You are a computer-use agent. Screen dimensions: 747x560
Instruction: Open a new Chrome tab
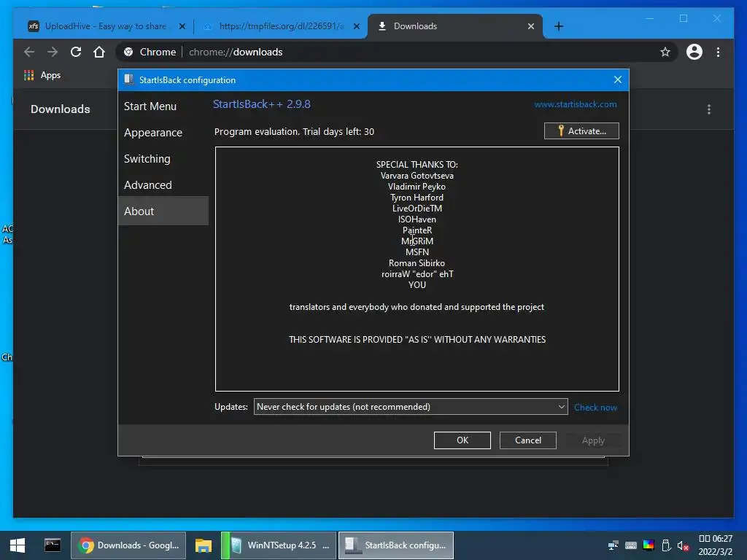559,26
